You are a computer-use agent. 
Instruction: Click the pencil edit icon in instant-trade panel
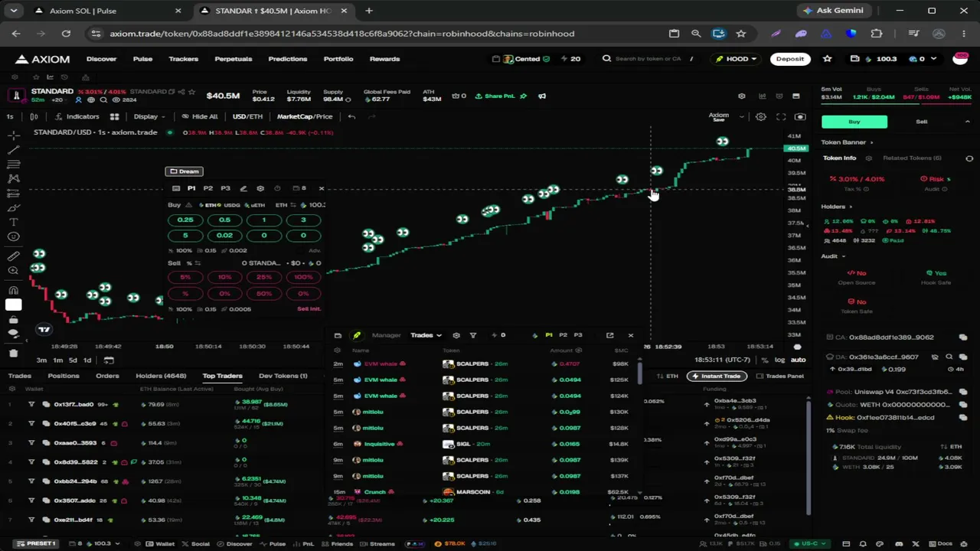[243, 188]
